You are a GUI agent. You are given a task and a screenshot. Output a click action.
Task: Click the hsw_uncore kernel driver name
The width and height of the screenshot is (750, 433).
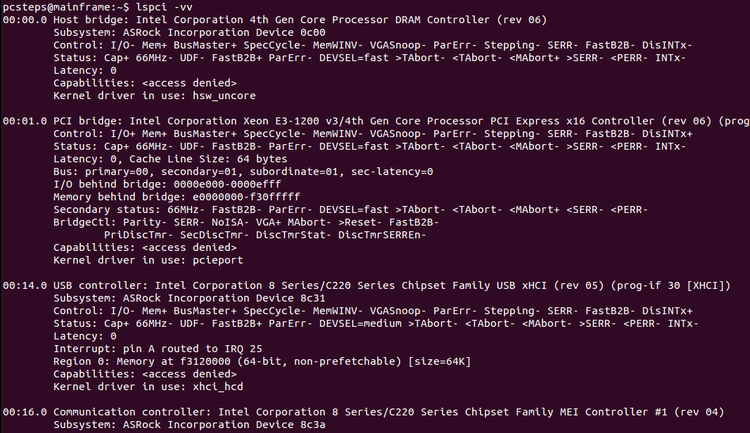tap(224, 96)
